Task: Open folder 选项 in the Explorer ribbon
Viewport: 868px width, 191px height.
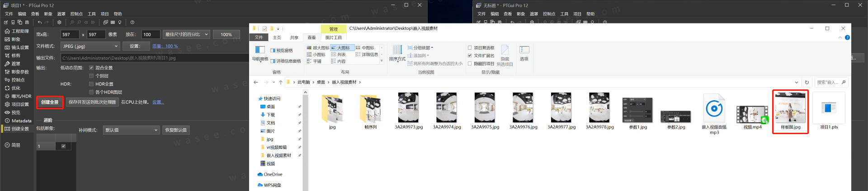Action: pos(524,53)
